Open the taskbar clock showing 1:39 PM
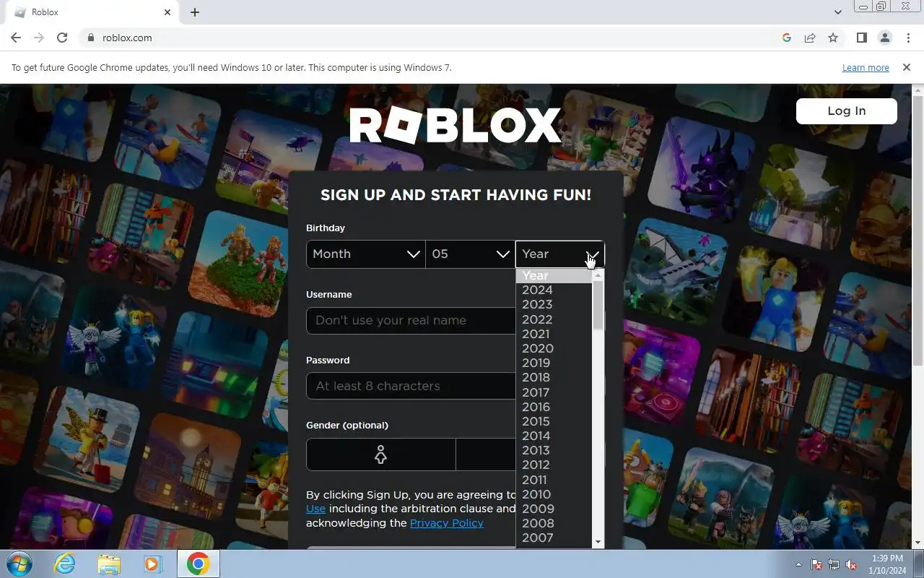The width and height of the screenshot is (924, 578). click(x=887, y=564)
